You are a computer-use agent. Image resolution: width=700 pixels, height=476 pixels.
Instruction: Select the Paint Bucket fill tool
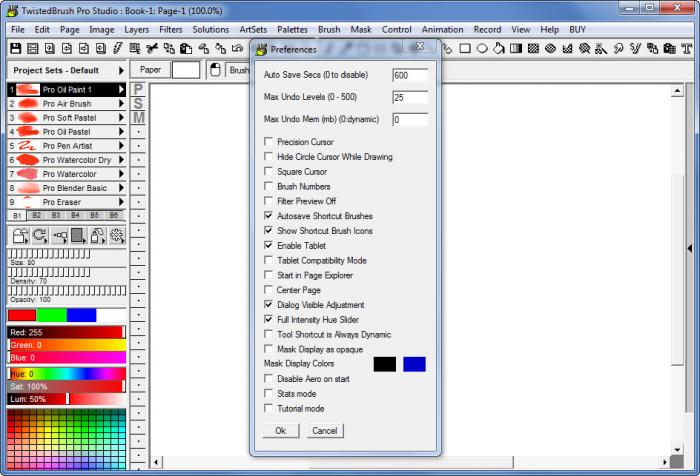point(499,48)
